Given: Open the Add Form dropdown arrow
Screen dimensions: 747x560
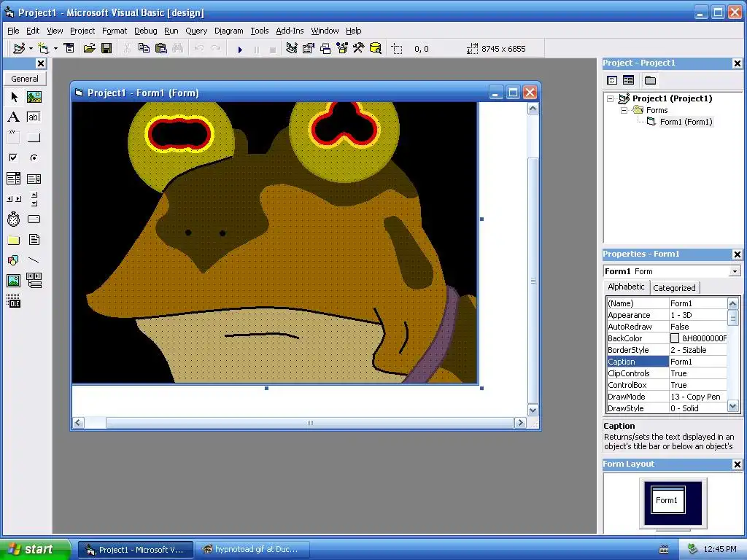Looking at the screenshot, I should pyautogui.click(x=55, y=48).
